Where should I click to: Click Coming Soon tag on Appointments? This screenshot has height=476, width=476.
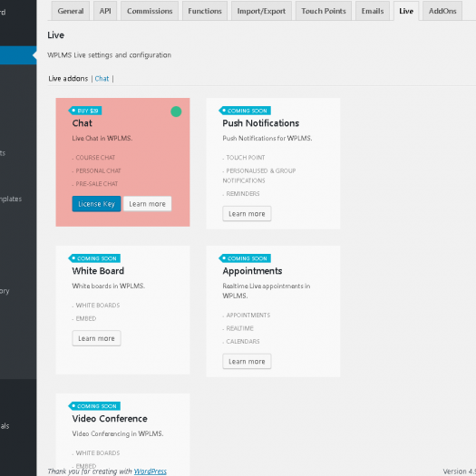pos(245,258)
